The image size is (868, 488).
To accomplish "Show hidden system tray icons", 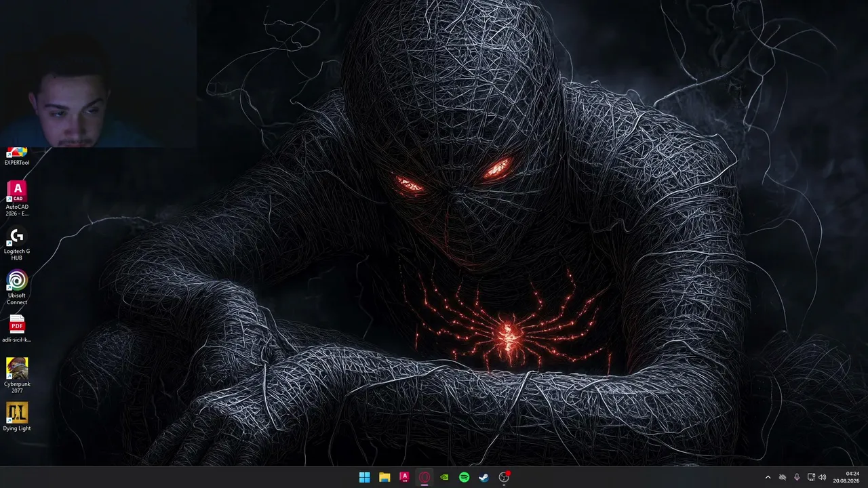I will pyautogui.click(x=768, y=477).
